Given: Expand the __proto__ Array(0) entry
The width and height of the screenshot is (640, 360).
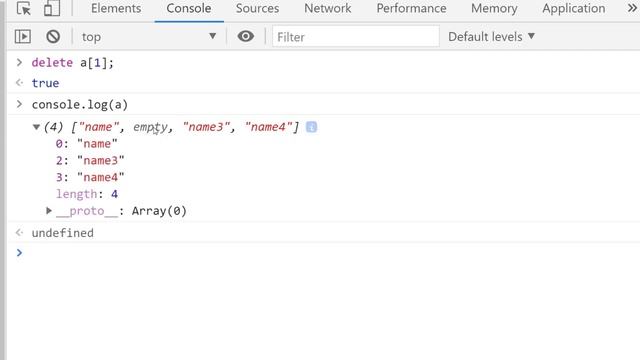Looking at the screenshot, I should point(49,211).
